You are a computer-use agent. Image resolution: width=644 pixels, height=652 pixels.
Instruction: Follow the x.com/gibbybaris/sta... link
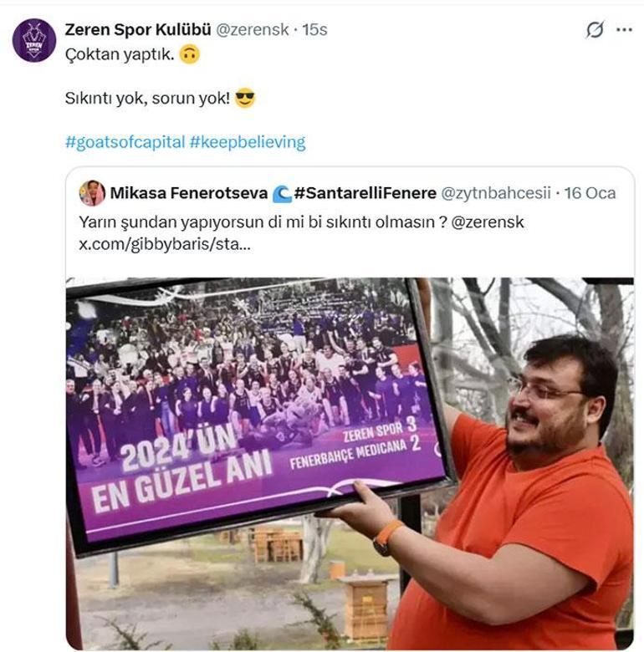165,244
